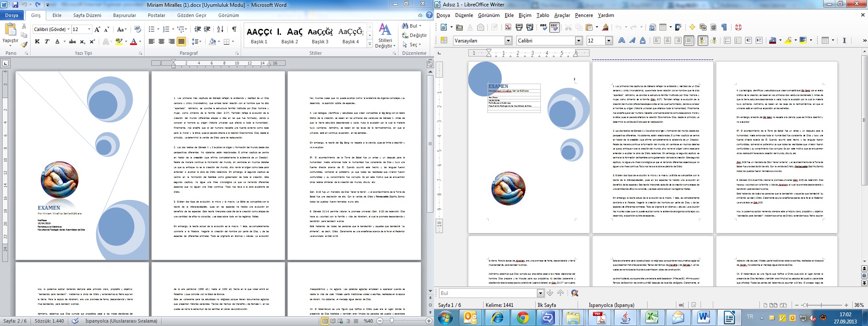This screenshot has height=326, width=868.
Task: Toggle justified alignment in LibreOffice toolbar
Action: pos(689,41)
